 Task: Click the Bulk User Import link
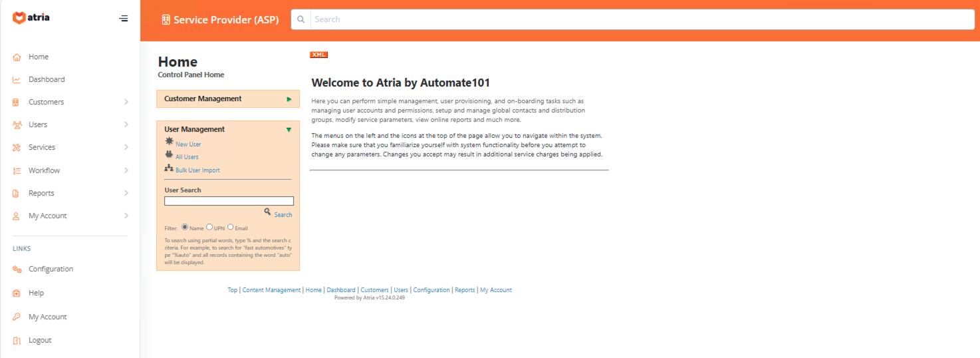(x=197, y=170)
